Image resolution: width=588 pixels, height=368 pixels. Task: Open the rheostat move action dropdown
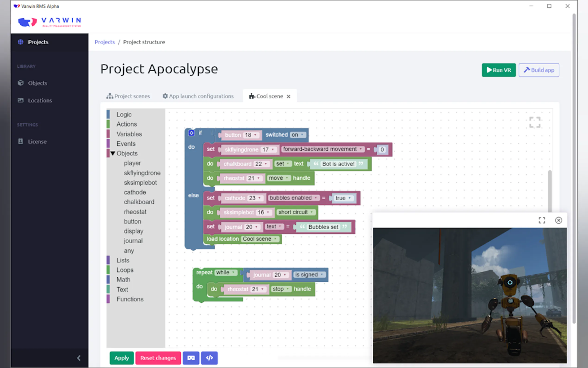pos(278,178)
